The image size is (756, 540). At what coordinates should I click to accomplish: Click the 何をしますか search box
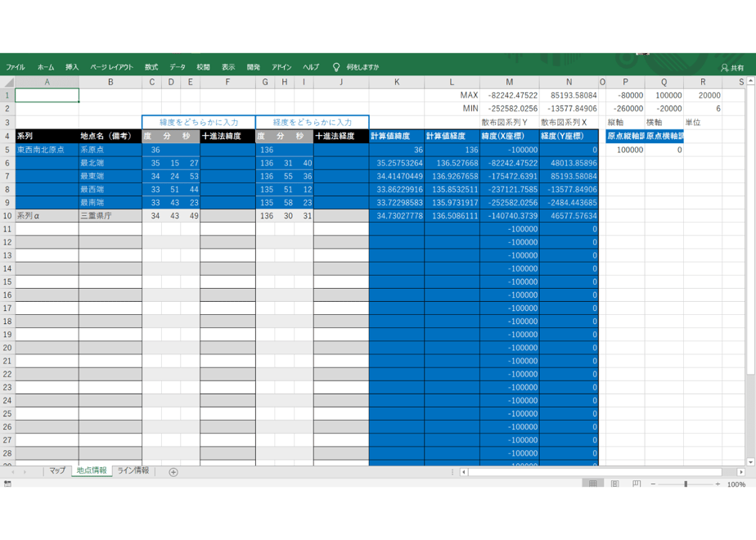[x=362, y=67]
